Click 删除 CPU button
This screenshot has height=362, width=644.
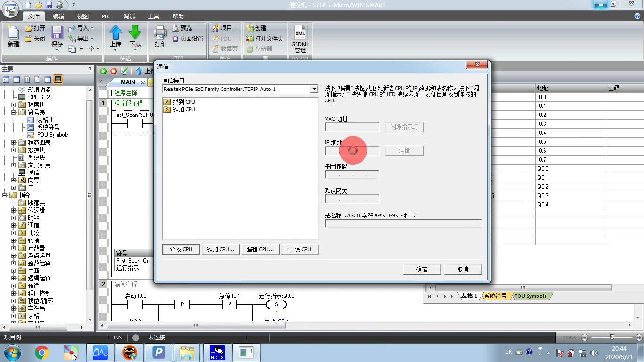coord(300,249)
